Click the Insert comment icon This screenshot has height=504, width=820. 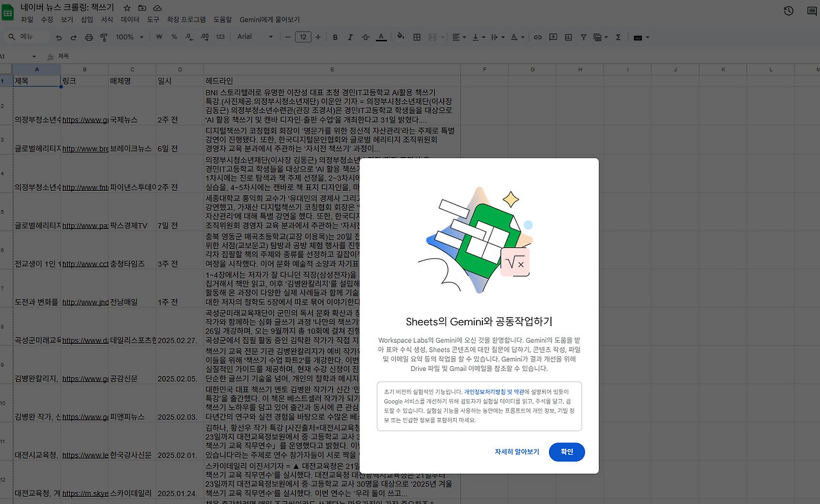tap(553, 37)
